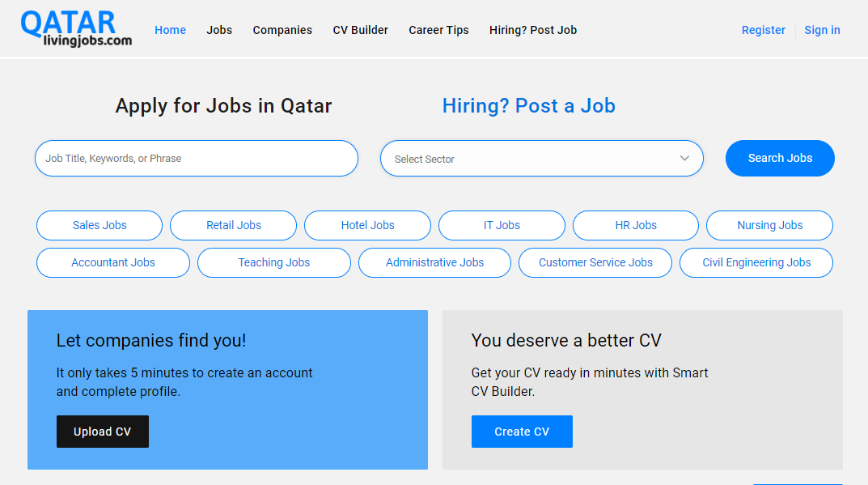868x485 pixels.
Task: Open Career Tips in the navbar
Action: coord(438,30)
